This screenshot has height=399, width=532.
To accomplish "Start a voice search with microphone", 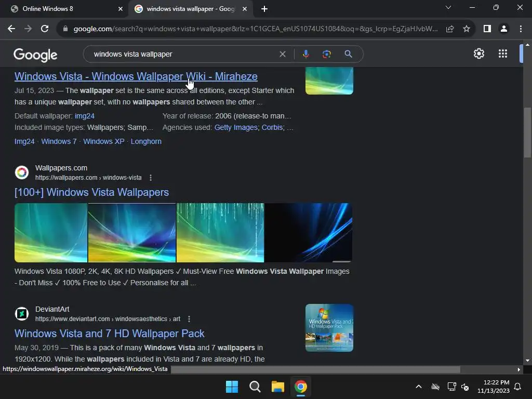I will [x=305, y=54].
